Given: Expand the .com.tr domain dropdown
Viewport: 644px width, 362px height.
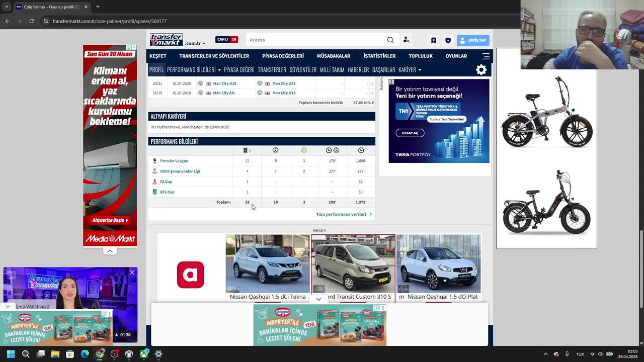Looking at the screenshot, I should coord(194,43).
